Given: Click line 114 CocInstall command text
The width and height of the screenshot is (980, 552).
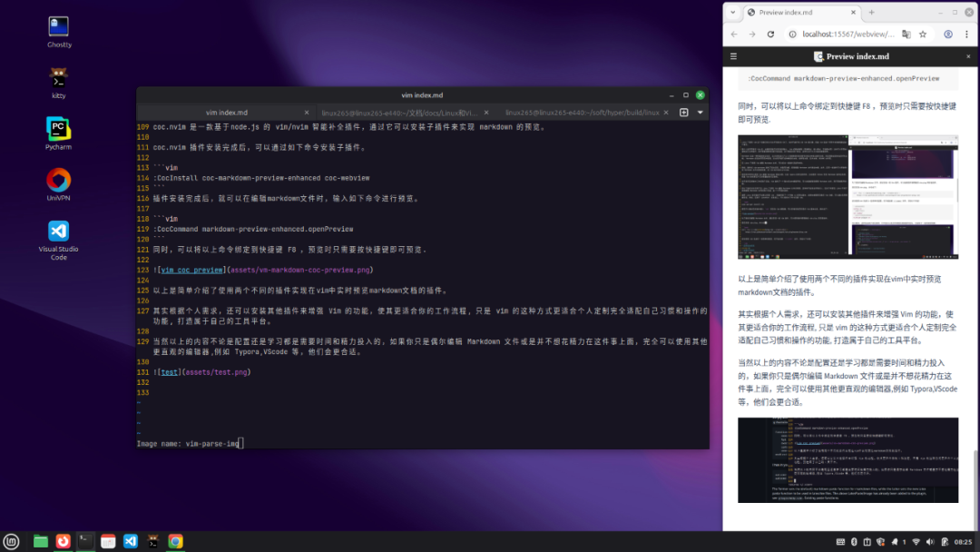Looking at the screenshot, I should coord(261,178).
